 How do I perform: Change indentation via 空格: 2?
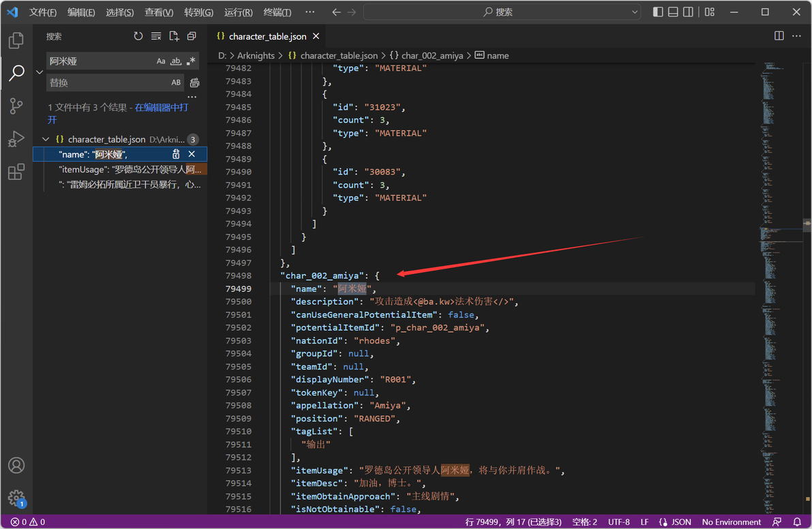click(584, 522)
